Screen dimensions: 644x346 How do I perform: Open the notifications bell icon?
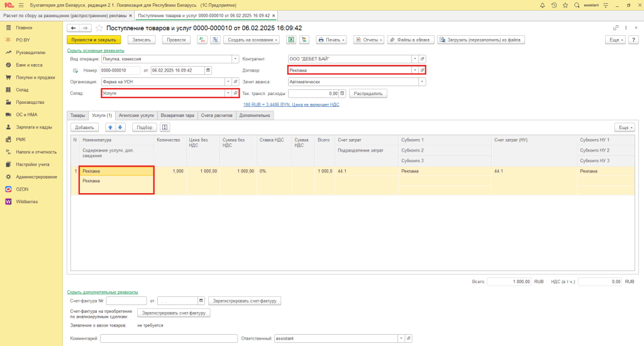coord(542,4)
